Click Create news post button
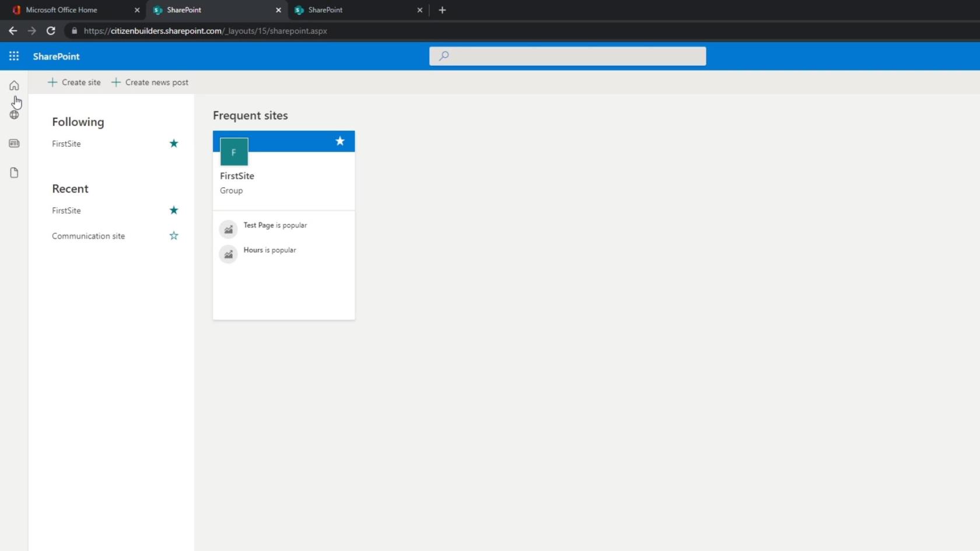Viewport: 980px width, 551px height. (x=150, y=82)
